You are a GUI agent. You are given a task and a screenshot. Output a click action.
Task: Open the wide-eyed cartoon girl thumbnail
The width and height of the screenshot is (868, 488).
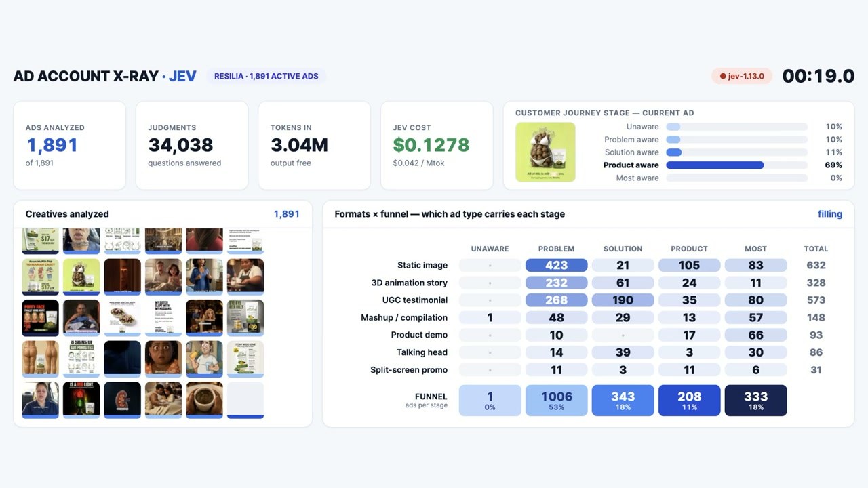click(163, 359)
